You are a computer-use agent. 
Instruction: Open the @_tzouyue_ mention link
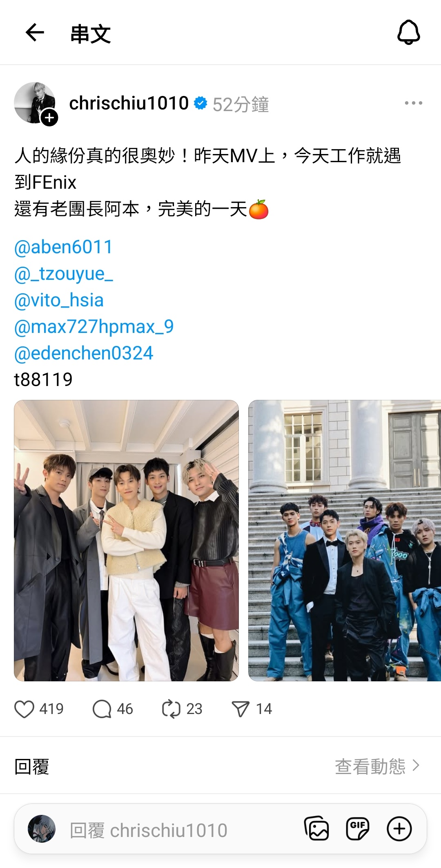64,274
